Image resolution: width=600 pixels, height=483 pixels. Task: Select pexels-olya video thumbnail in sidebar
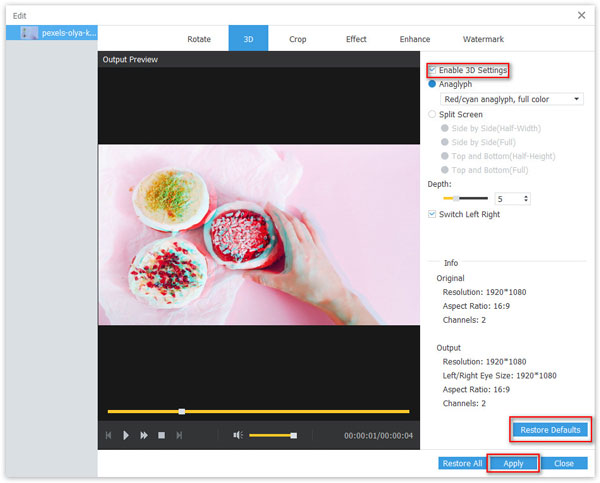[29, 33]
